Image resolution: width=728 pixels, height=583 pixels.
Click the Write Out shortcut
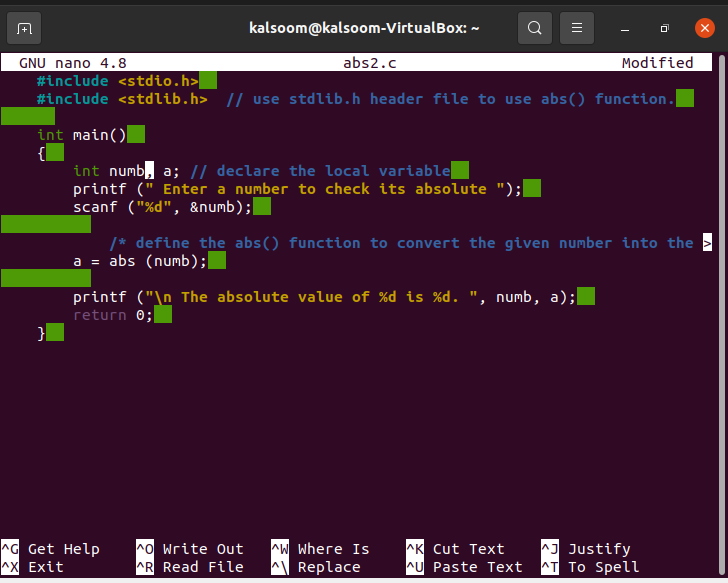[x=202, y=549]
